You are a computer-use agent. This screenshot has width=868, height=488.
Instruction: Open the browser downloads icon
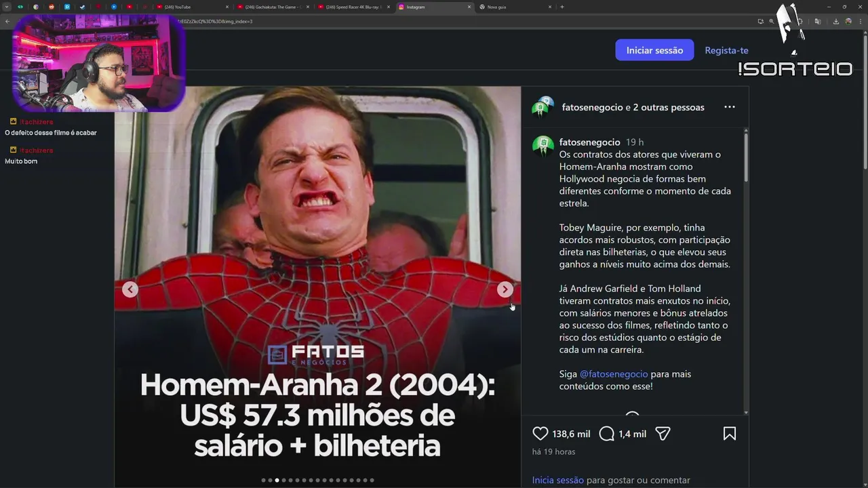[x=836, y=21]
